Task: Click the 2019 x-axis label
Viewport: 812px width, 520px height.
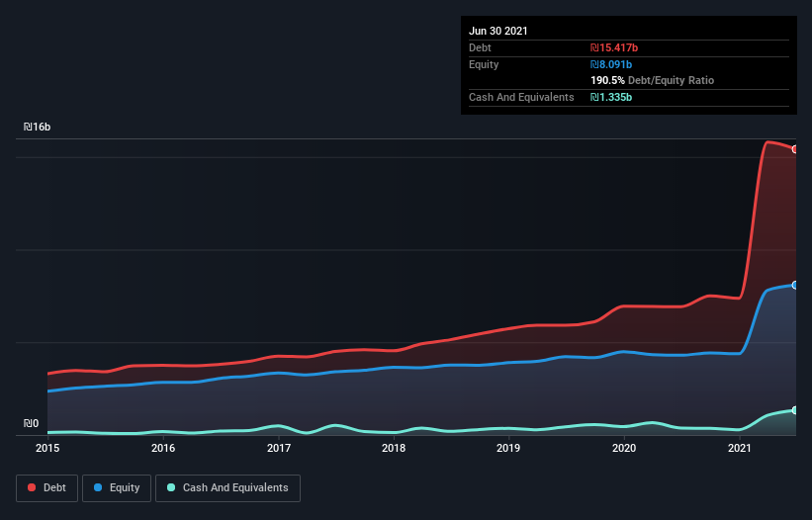Action: [x=508, y=448]
